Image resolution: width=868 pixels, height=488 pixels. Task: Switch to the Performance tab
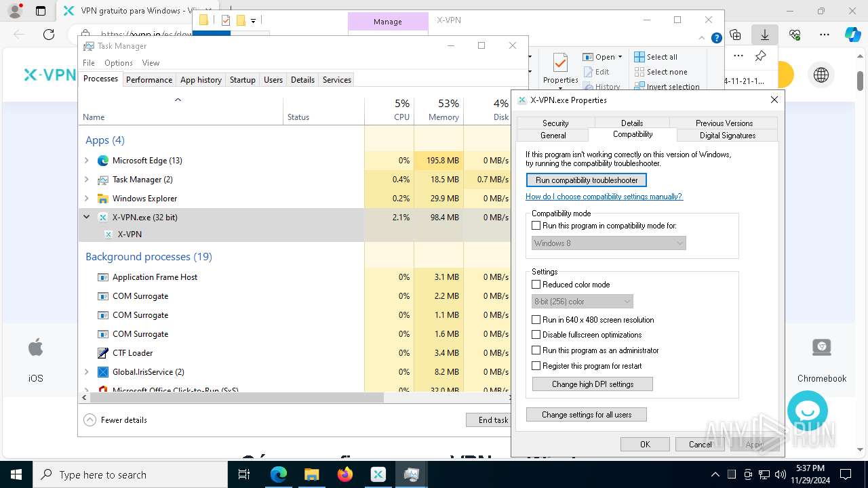(x=149, y=80)
